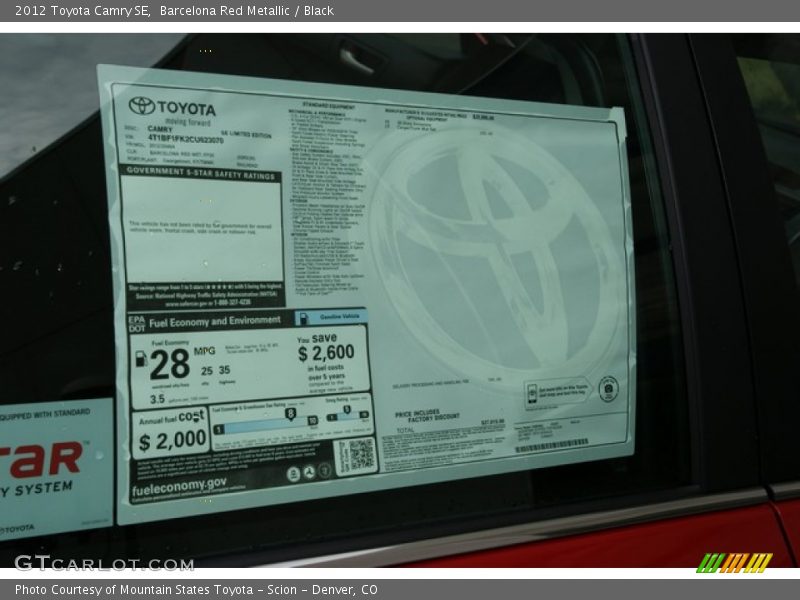Click the Price Includes Factory Discount text
Viewport: 800px width, 600px height.
[x=427, y=415]
